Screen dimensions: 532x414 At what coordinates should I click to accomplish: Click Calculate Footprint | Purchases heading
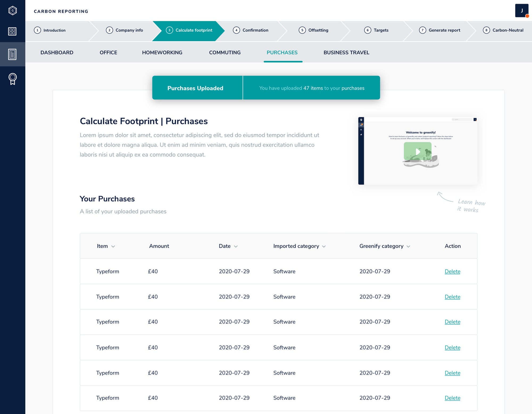[144, 121]
